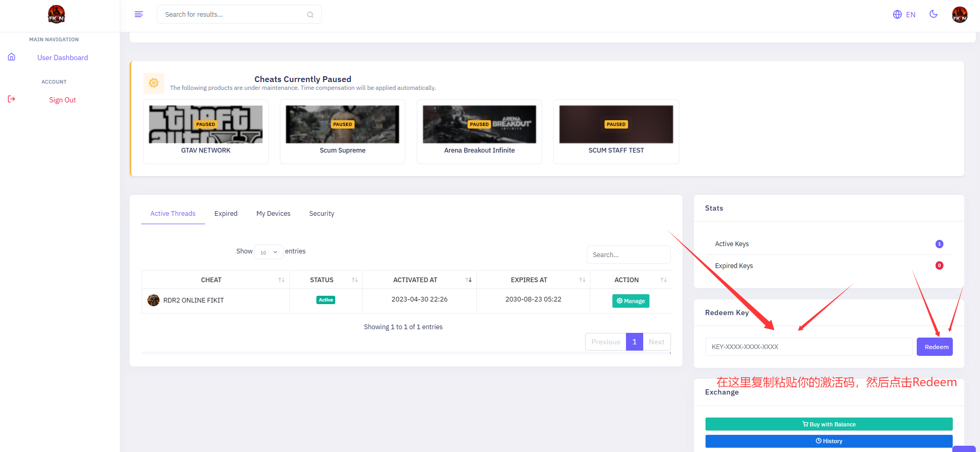The height and width of the screenshot is (452, 980).
Task: Click the Expired Keys count badge
Action: [939, 265]
